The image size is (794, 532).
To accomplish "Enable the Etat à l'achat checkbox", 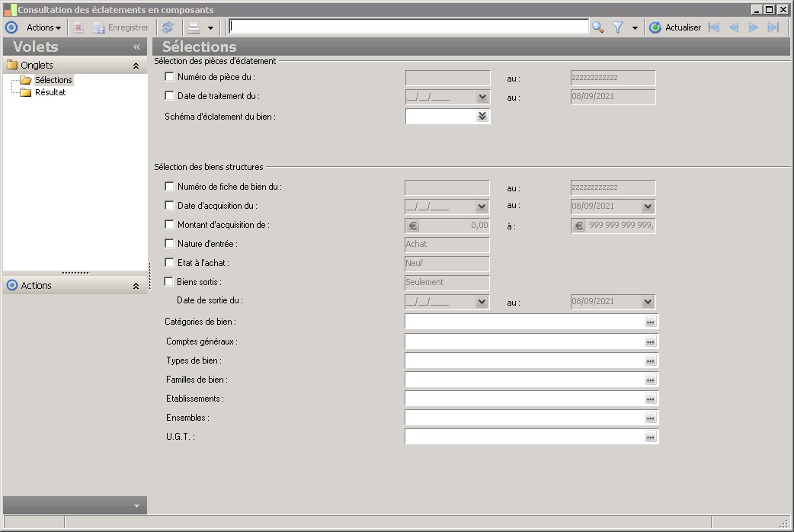I will pos(169,262).
